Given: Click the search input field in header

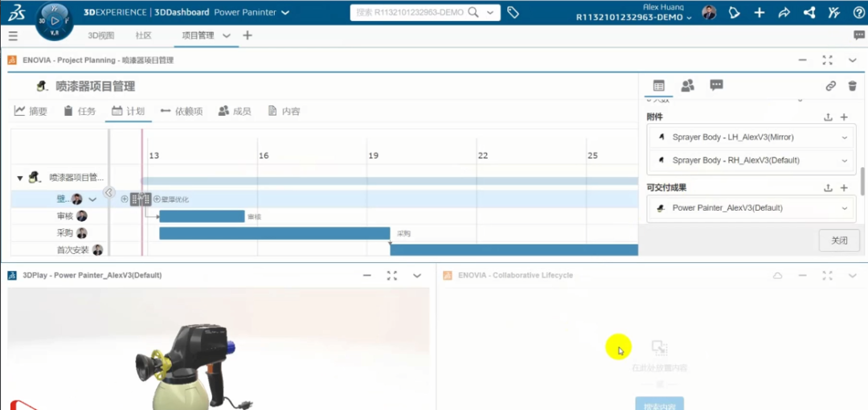Looking at the screenshot, I should point(410,13).
